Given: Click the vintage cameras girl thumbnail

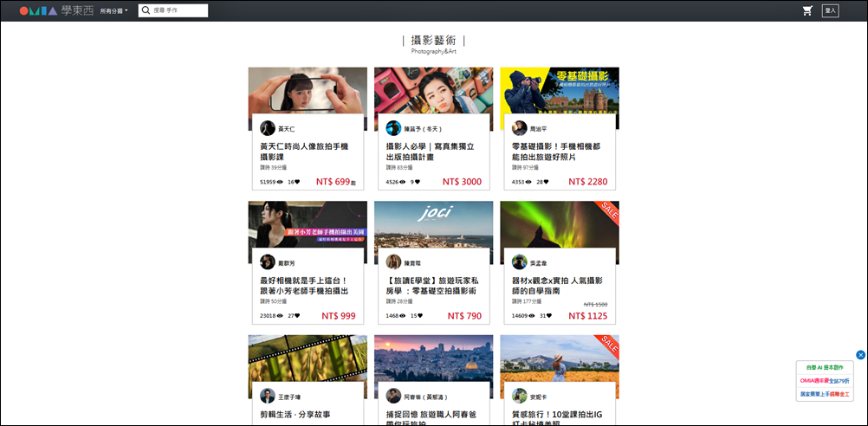Looking at the screenshot, I should tap(433, 90).
